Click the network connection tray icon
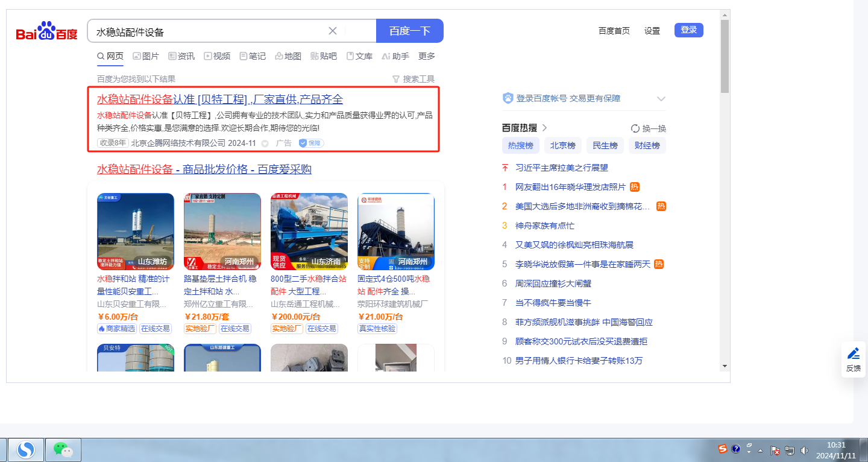Screen dimensions: 868x462 pyautogui.click(x=790, y=450)
